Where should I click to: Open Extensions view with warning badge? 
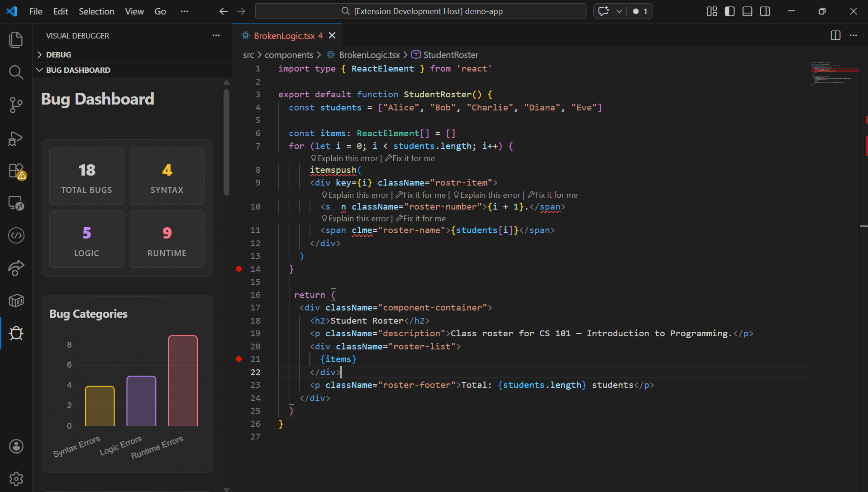pos(16,171)
